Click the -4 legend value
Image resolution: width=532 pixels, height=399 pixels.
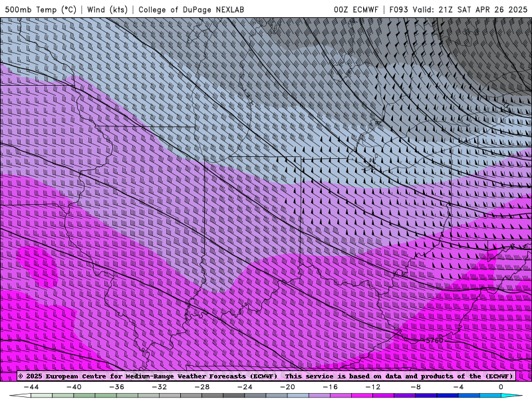coord(458,387)
